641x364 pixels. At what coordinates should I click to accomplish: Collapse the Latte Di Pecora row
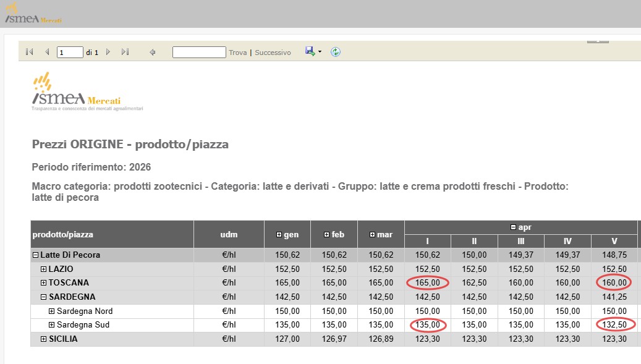36,255
